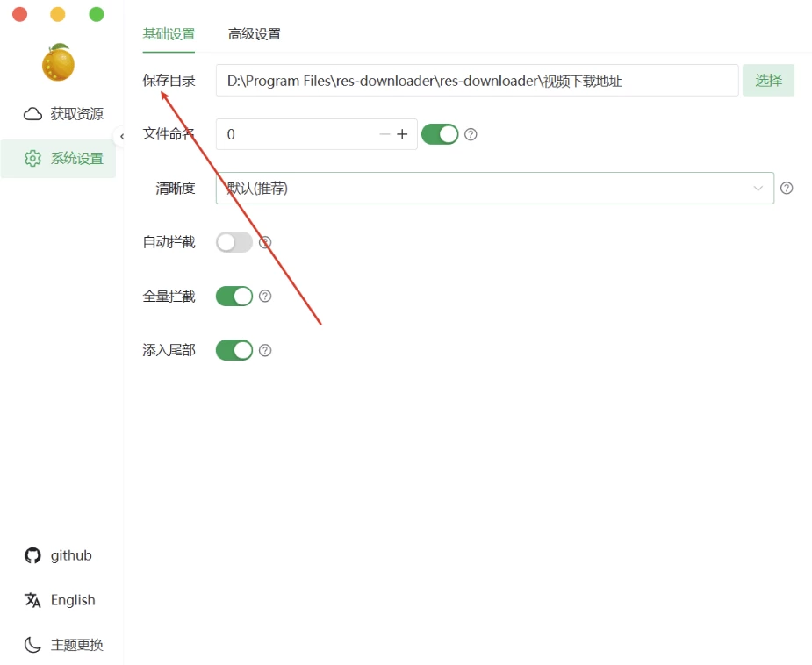Enable the 自动拦截 switch
Screen dimensions: 812x665
(x=234, y=242)
